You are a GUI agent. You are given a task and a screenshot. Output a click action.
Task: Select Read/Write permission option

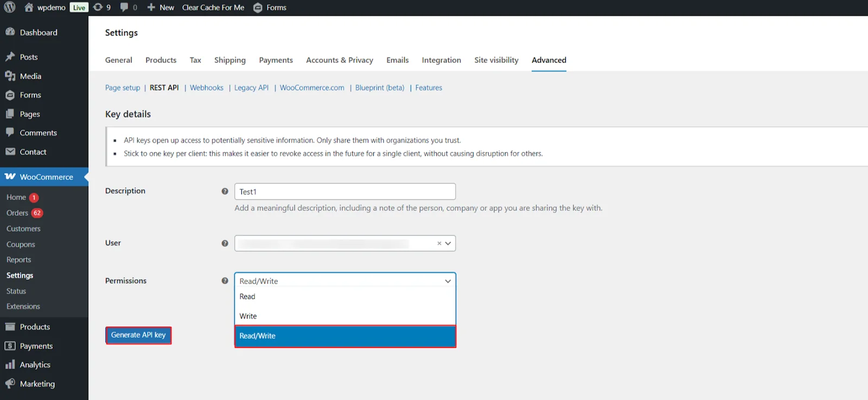pyautogui.click(x=345, y=336)
